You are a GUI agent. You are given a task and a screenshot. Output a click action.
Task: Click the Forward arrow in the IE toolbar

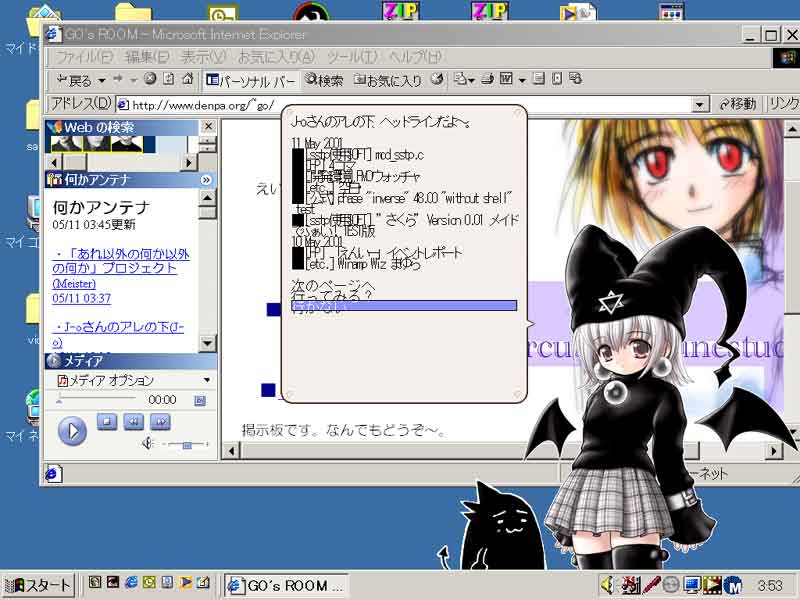(x=118, y=79)
